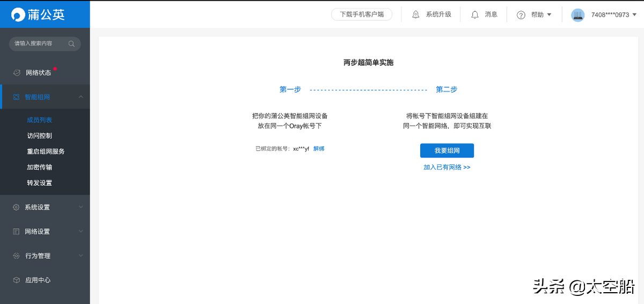This screenshot has height=304, width=644.
Task: Click the 系统升级 bell icon
Action: click(416, 15)
